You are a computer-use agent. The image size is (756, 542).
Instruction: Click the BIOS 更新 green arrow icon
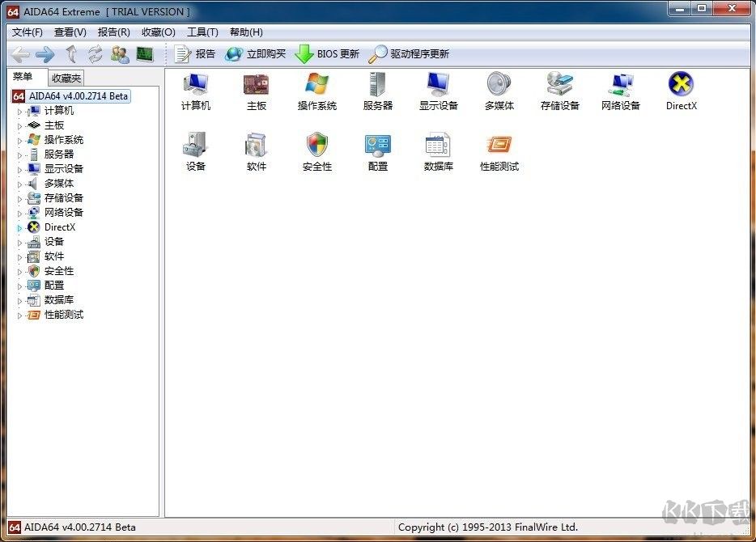pyautogui.click(x=304, y=54)
